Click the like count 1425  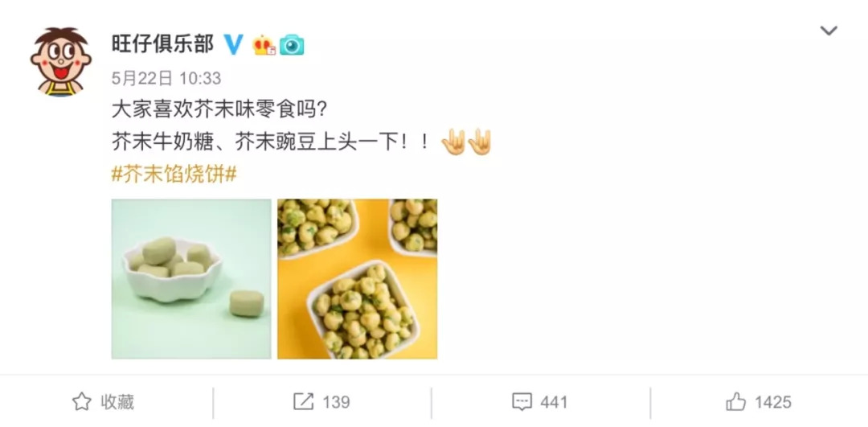pos(773,401)
